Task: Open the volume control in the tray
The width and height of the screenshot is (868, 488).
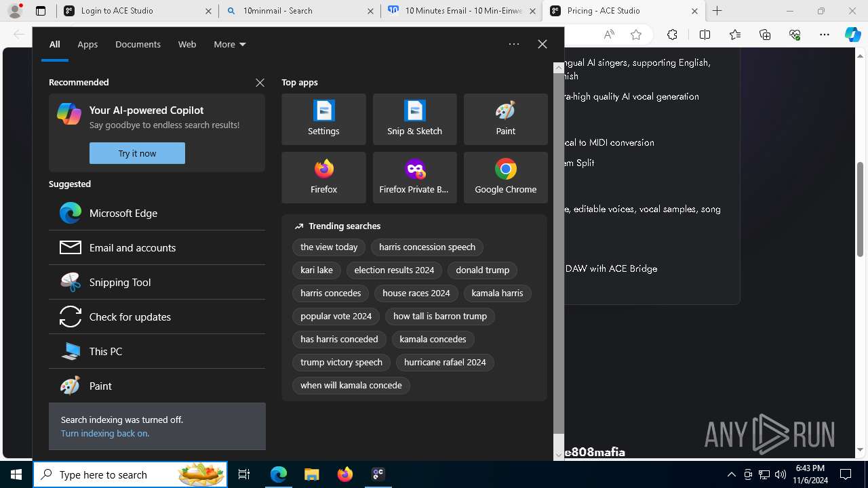Action: pos(781,474)
